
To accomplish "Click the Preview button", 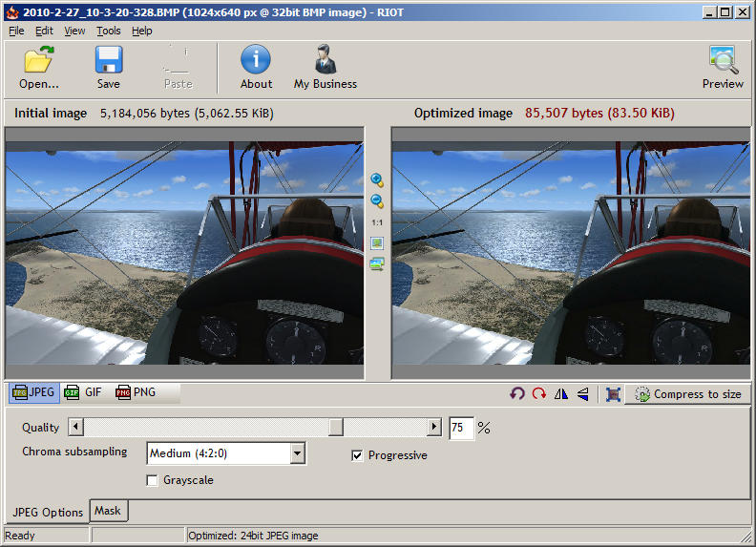I will tap(723, 67).
